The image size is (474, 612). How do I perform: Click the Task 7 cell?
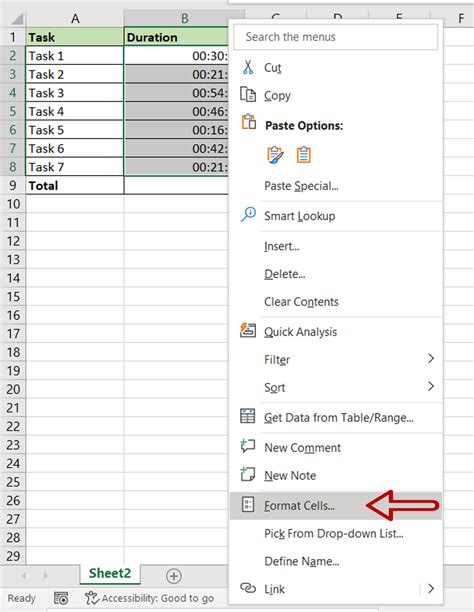[x=75, y=167]
